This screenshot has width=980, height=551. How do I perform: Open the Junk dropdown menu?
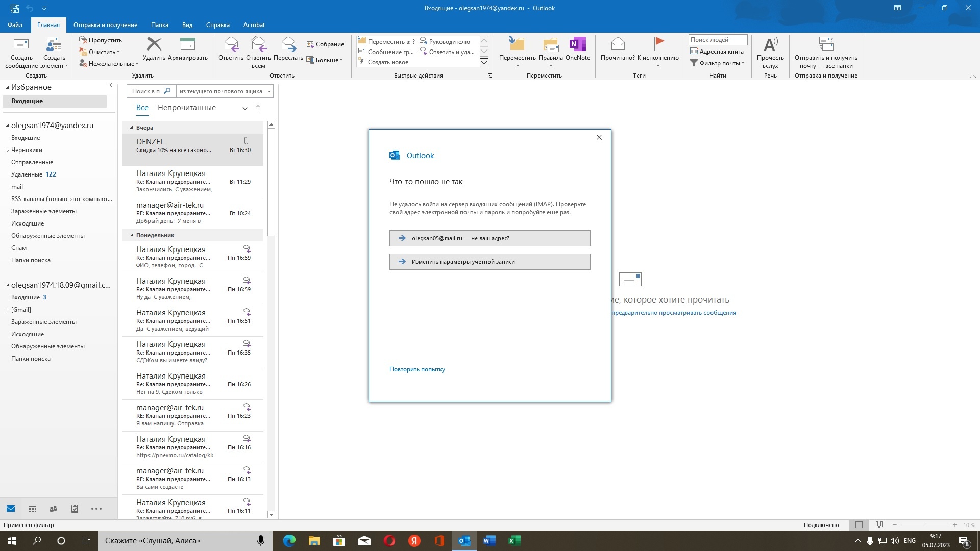click(x=108, y=64)
